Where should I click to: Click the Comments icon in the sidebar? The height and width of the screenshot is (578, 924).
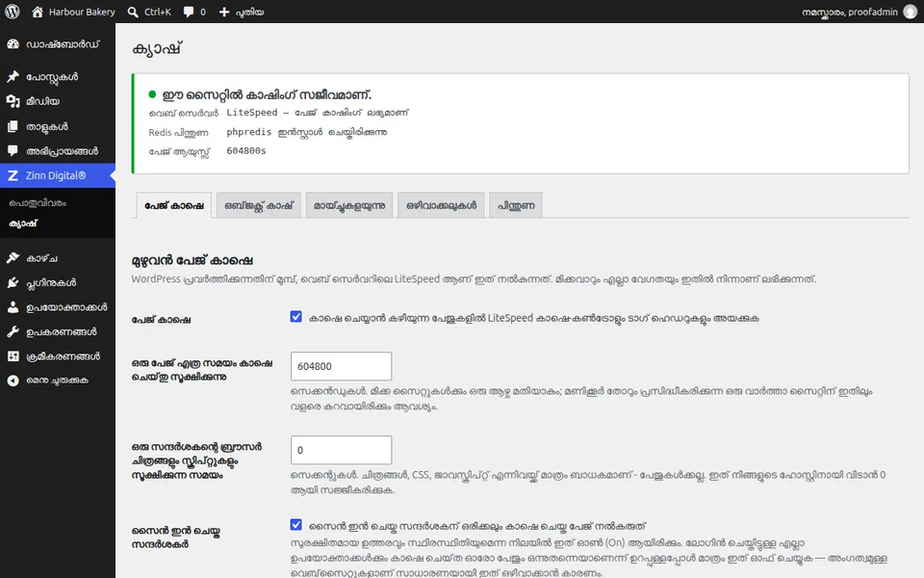(x=13, y=151)
